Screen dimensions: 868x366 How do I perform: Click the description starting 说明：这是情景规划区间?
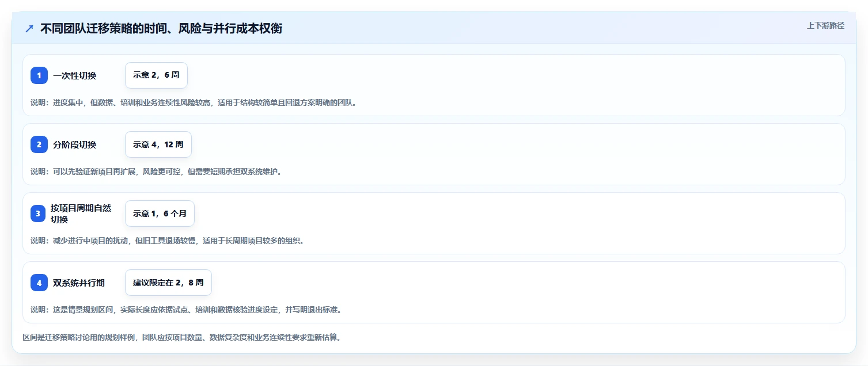186,310
